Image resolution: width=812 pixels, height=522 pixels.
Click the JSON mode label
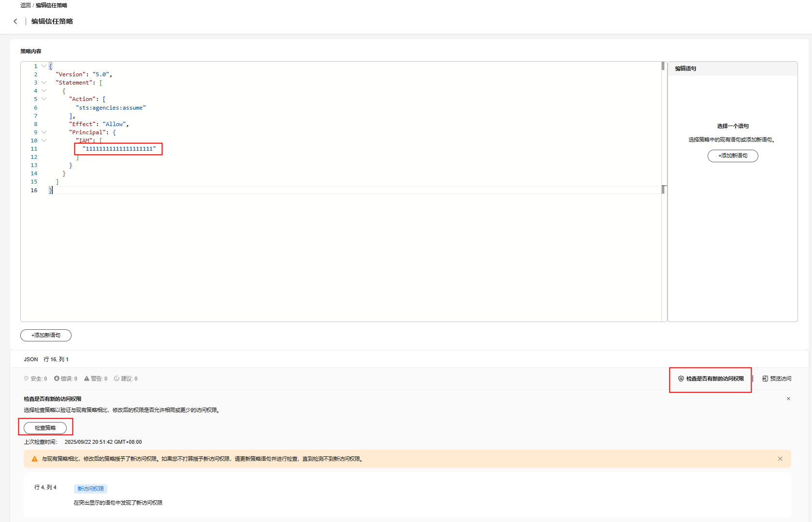pyautogui.click(x=31, y=359)
